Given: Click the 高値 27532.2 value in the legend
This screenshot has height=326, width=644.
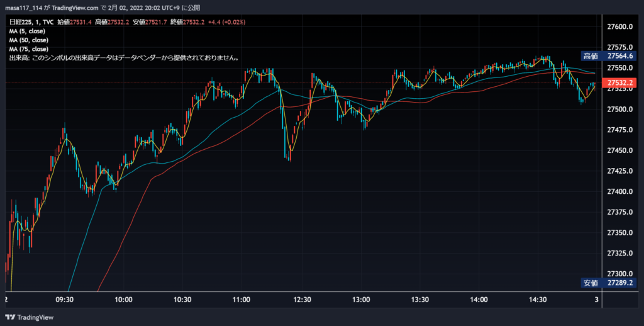Looking at the screenshot, I should [112, 22].
